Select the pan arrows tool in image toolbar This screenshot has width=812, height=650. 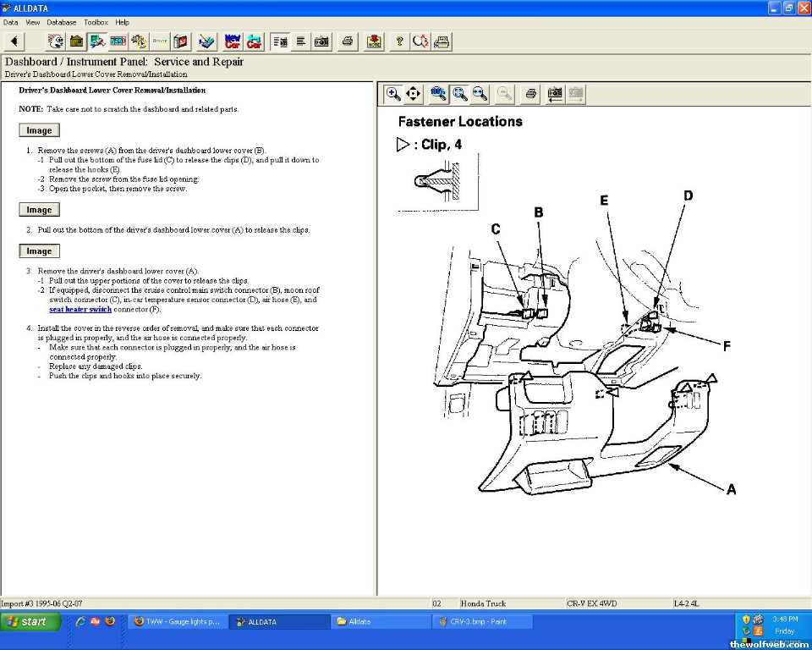tap(414, 94)
